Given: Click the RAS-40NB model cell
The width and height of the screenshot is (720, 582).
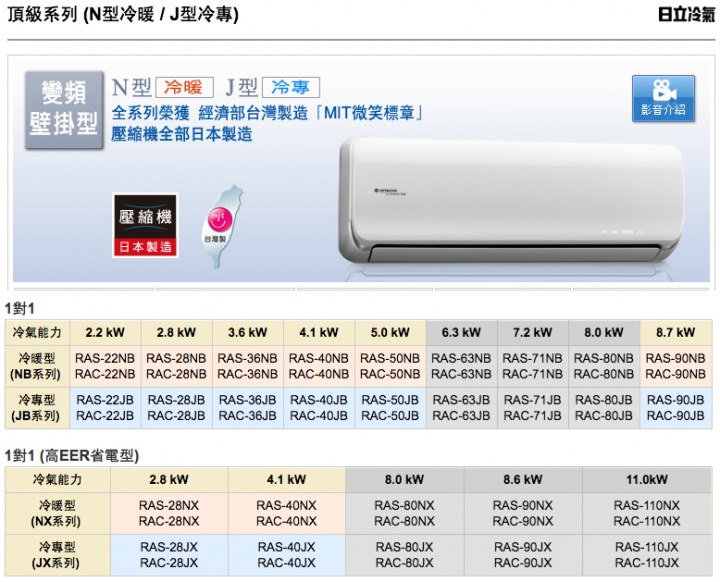Looking at the screenshot, I should click(x=319, y=366).
